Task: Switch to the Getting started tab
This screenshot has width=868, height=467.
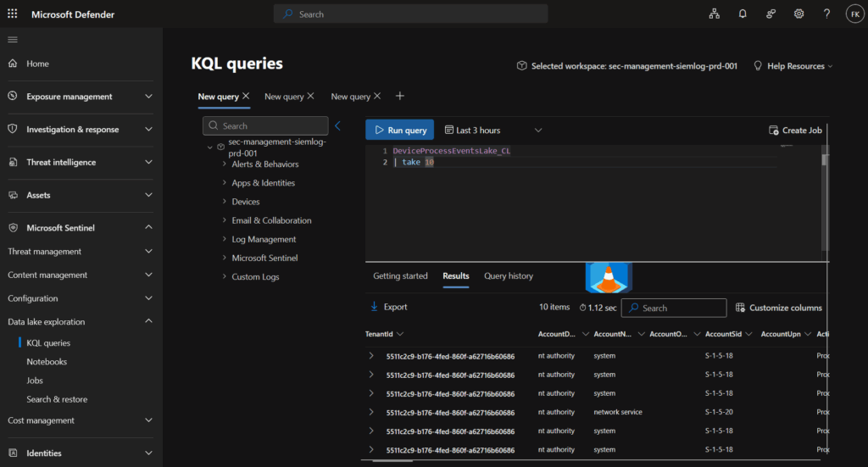Action: tap(400, 275)
